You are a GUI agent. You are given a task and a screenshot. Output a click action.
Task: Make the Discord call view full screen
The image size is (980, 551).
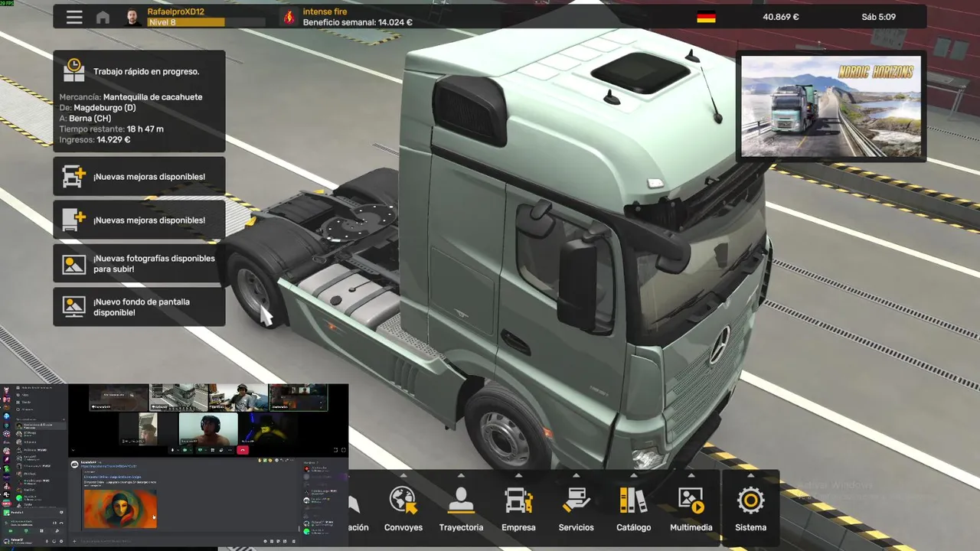343,450
